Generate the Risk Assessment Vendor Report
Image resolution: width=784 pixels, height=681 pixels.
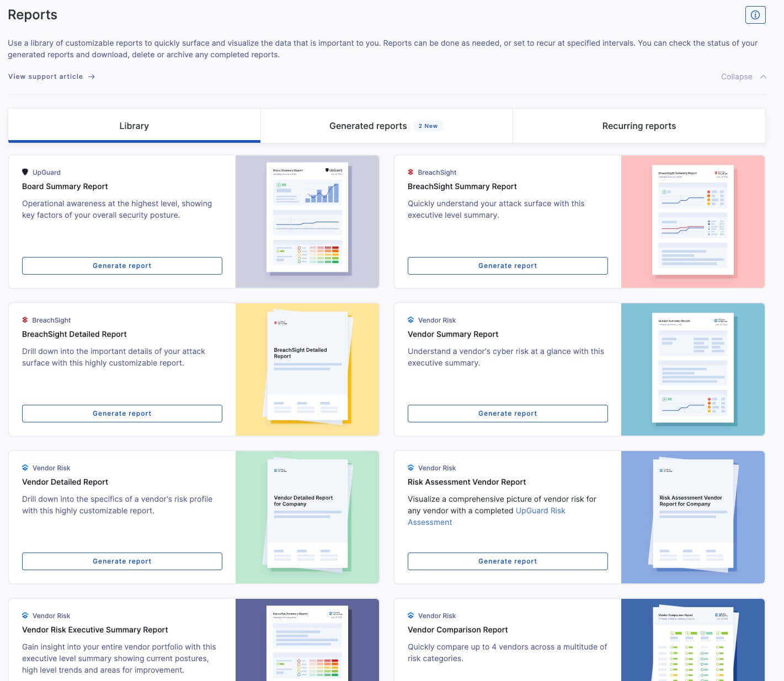click(508, 561)
